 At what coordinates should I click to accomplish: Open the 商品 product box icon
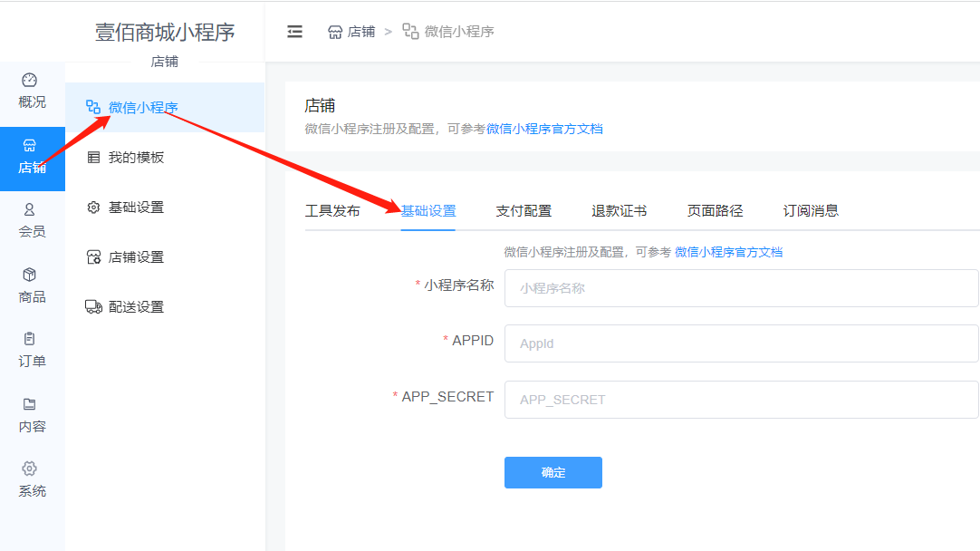tap(29, 275)
